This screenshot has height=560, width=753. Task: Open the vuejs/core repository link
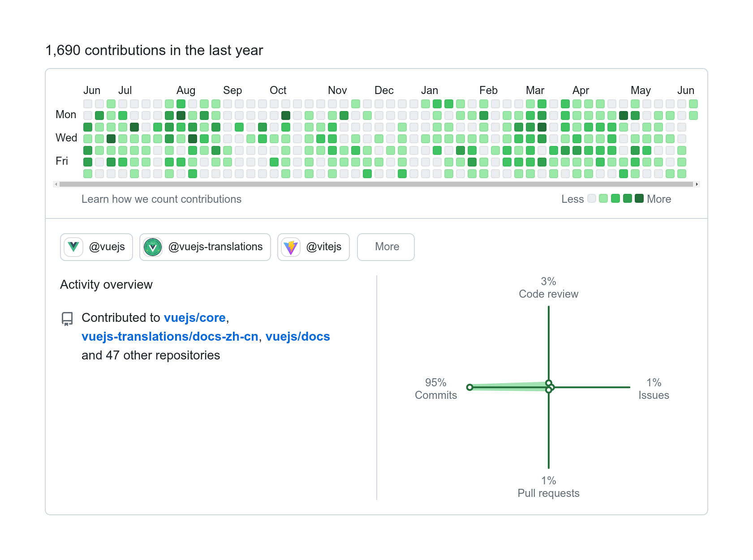tap(194, 317)
